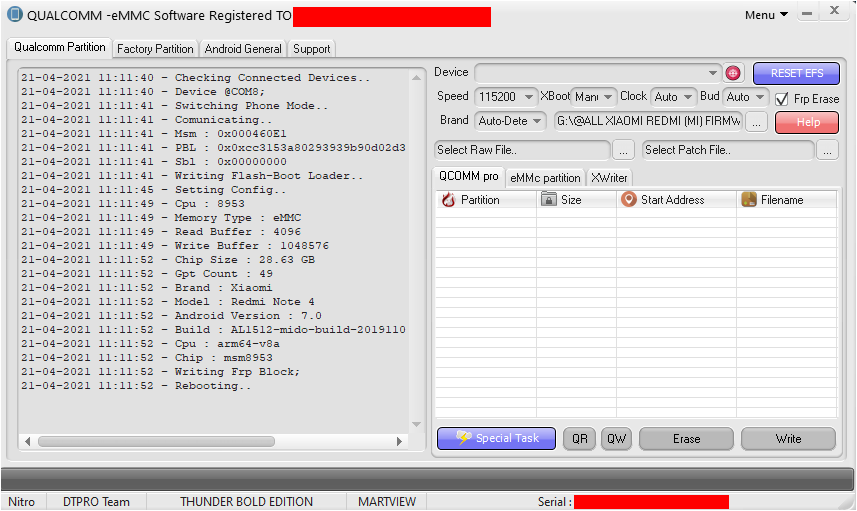857x511 pixels.
Task: Click the RESET EFS button
Action: coord(796,73)
